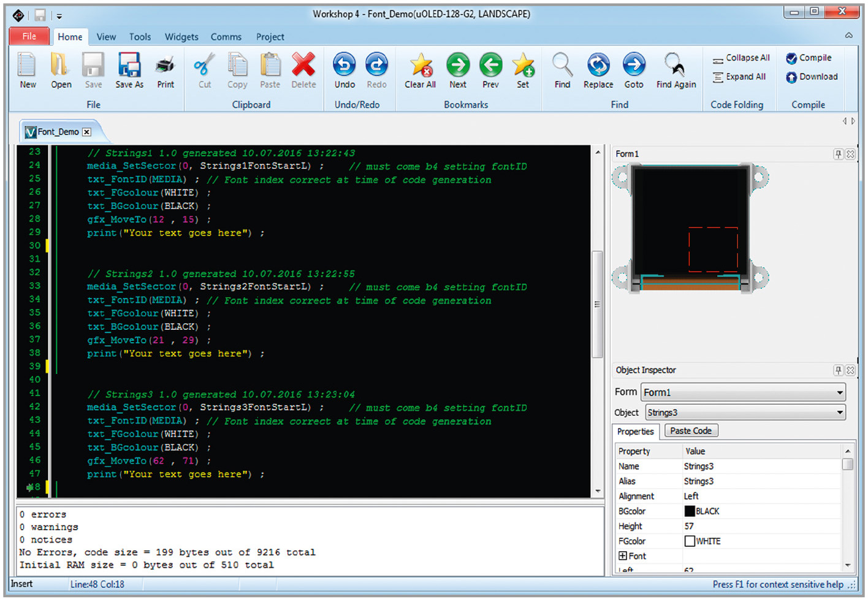This screenshot has height=599, width=868.
Task: Click Compile in the Compile group
Action: 809,58
